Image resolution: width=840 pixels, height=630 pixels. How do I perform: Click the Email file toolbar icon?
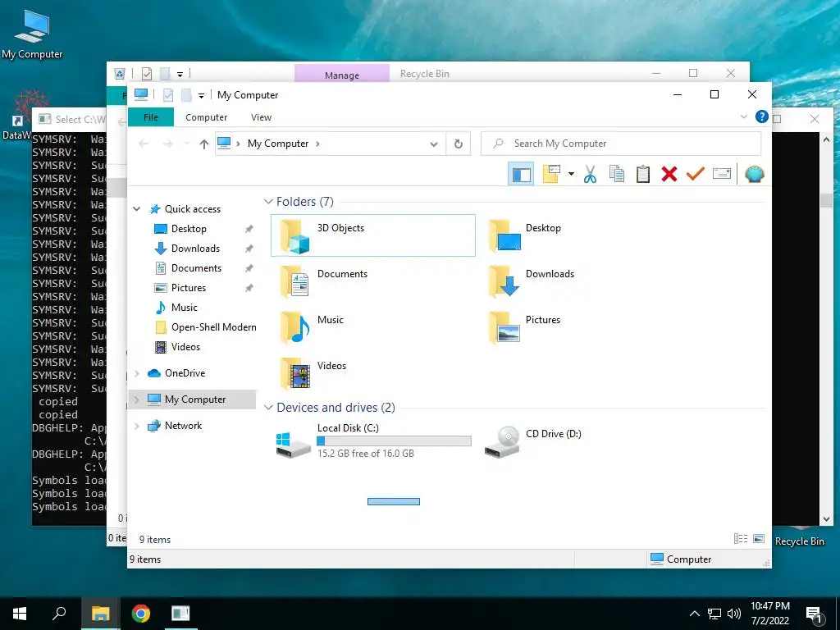(x=722, y=174)
